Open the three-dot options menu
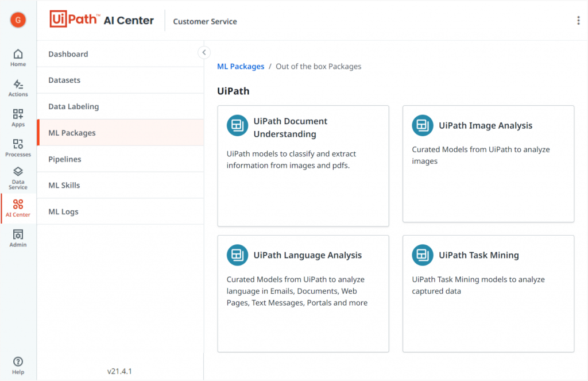This screenshot has height=381, width=588. pyautogui.click(x=578, y=21)
